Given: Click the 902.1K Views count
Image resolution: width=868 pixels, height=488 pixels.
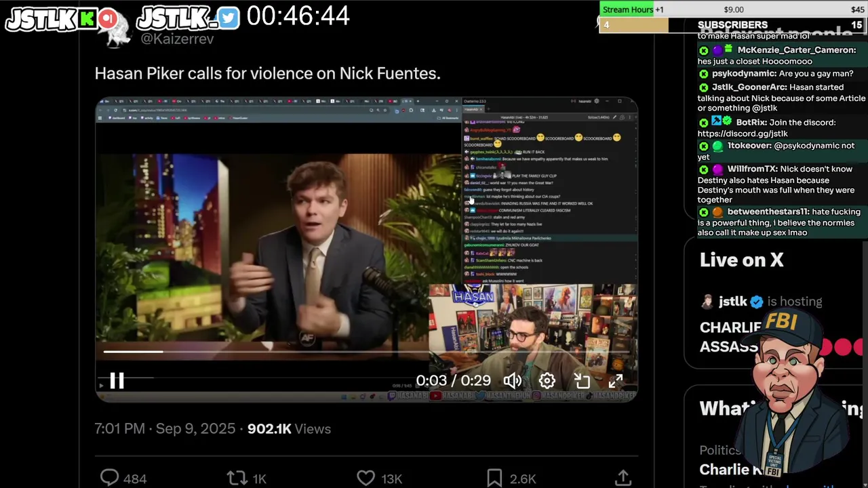Looking at the screenshot, I should click(x=289, y=429).
